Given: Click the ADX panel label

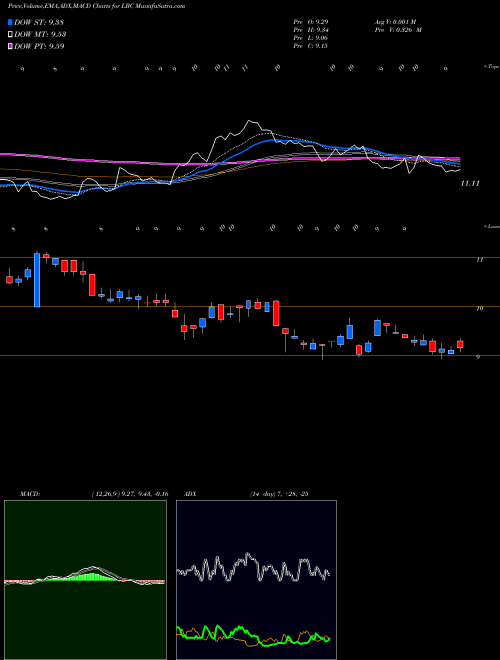Looking at the screenshot, I should (191, 494).
